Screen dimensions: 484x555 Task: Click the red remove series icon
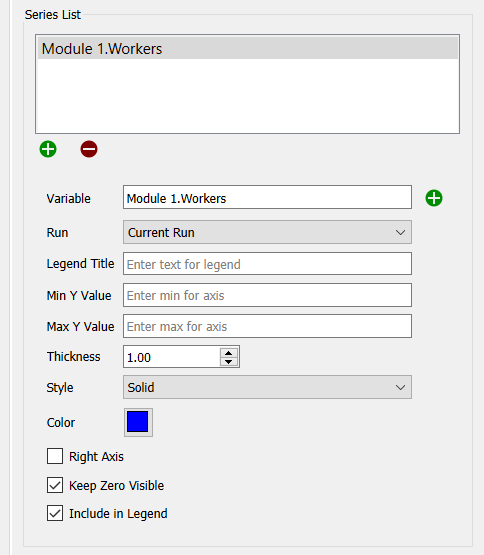tap(89, 149)
